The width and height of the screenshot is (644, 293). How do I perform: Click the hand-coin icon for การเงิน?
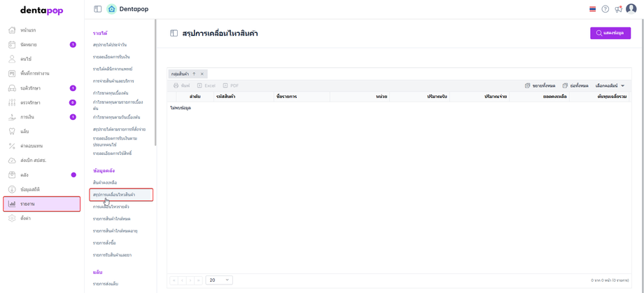[x=12, y=117]
